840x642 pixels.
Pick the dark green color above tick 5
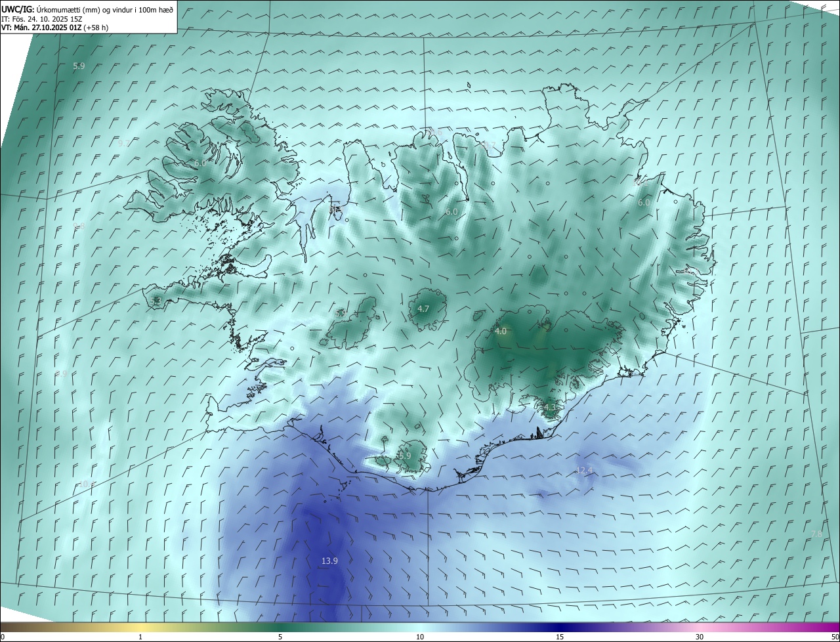[281, 627]
